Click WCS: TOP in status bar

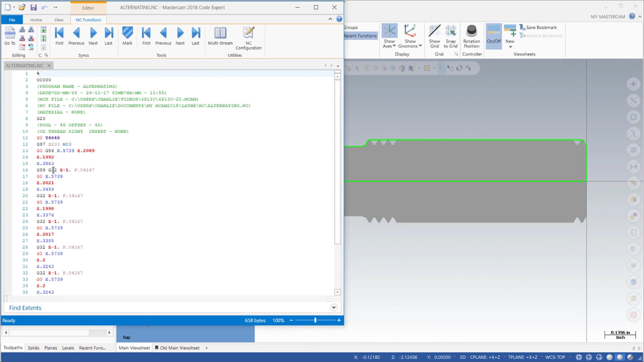pyautogui.click(x=555, y=357)
